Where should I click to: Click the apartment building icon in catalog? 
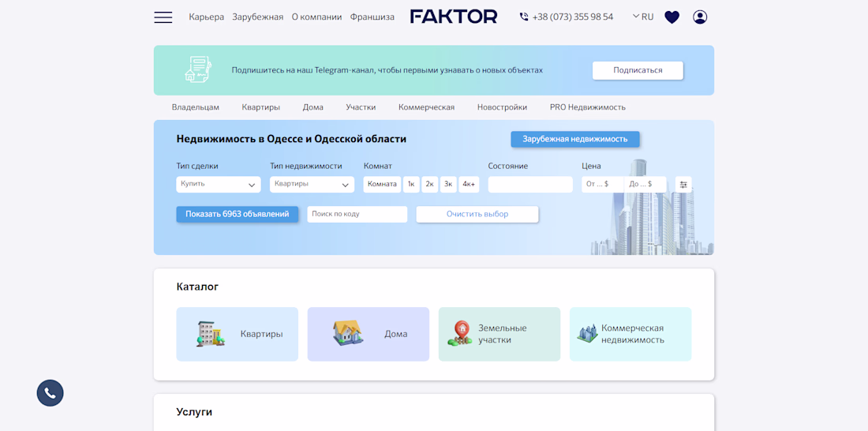(211, 334)
